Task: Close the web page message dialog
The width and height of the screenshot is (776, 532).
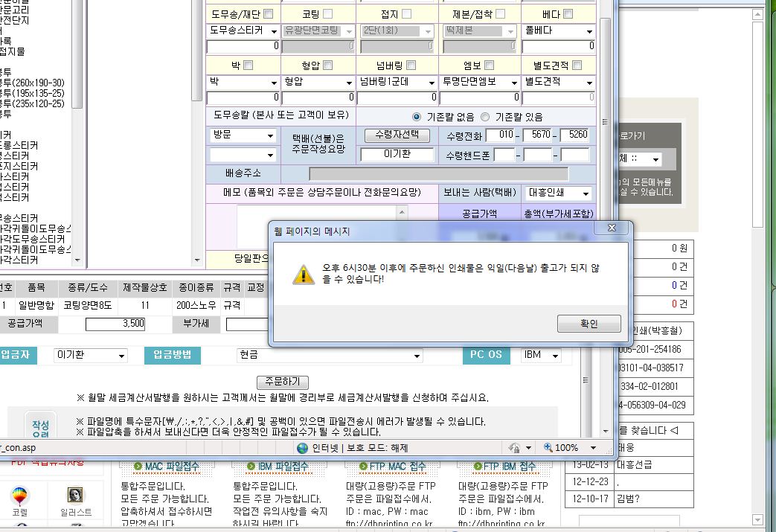Action: [611, 228]
